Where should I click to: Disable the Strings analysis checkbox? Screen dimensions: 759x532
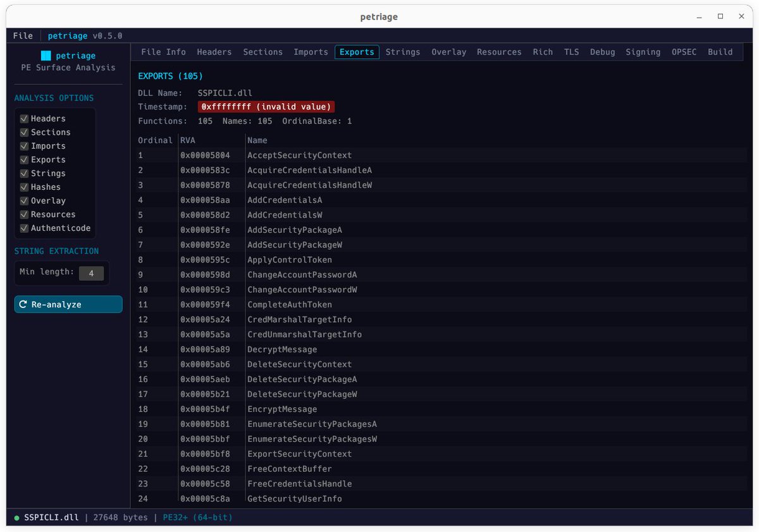click(x=24, y=173)
